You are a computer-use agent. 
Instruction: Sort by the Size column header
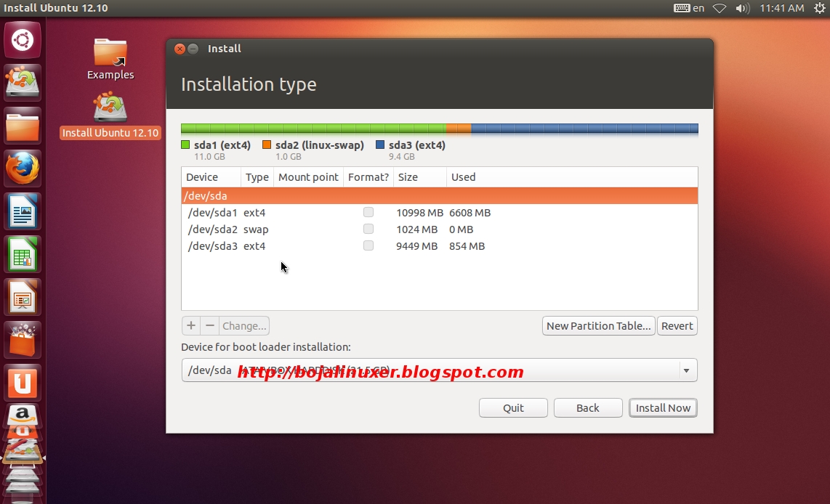coord(420,177)
